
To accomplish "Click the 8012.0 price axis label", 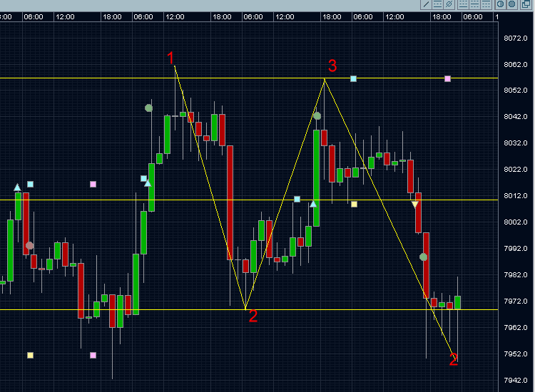I will [516, 196].
